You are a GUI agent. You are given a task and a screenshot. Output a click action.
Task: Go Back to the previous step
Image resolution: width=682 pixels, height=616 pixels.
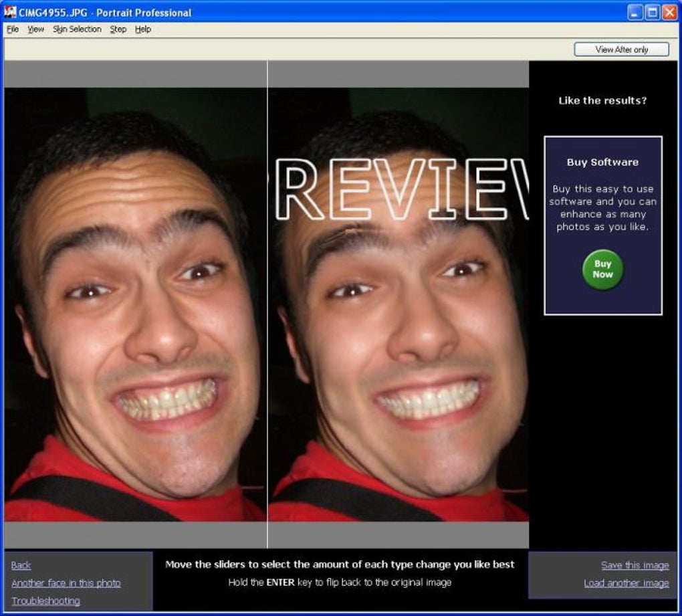pos(21,565)
